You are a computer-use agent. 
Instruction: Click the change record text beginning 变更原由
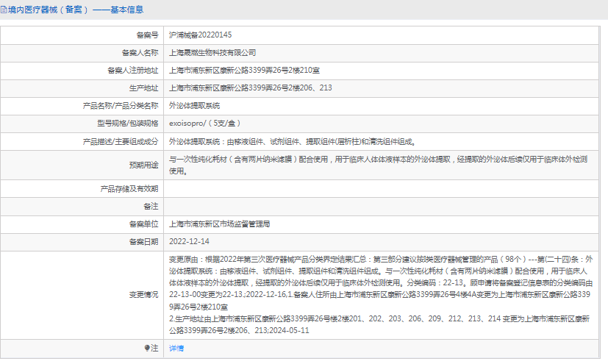(381, 295)
